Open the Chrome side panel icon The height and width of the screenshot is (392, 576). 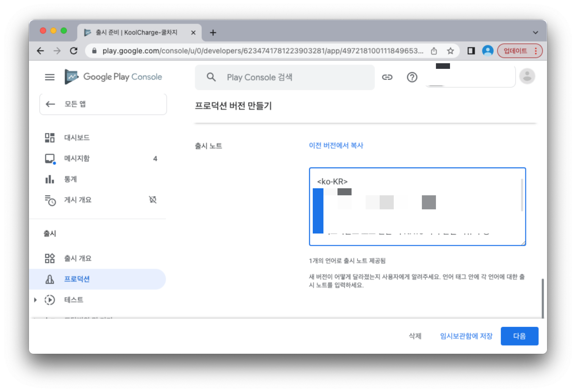click(x=471, y=51)
